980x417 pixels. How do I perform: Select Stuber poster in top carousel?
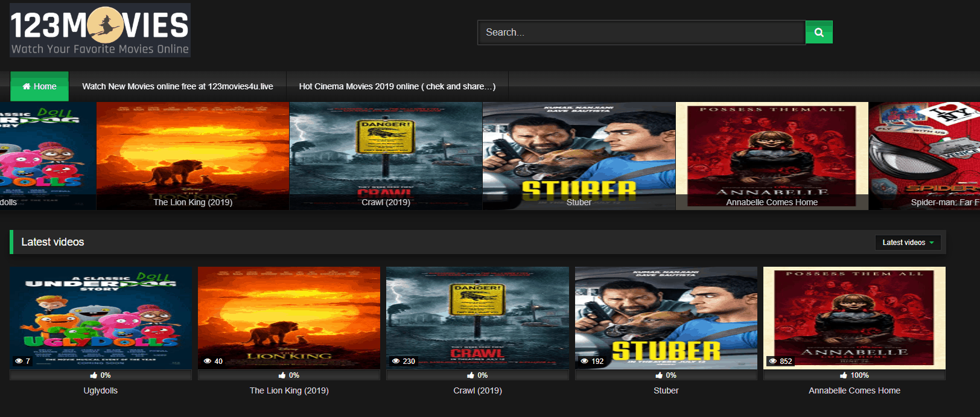tap(579, 156)
